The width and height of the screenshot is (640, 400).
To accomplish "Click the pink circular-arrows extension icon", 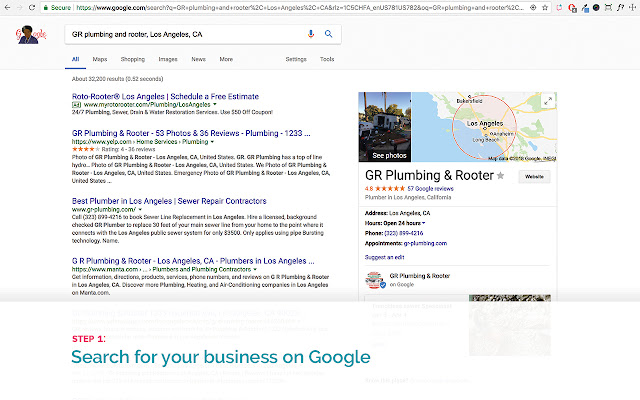I will [x=560, y=7].
